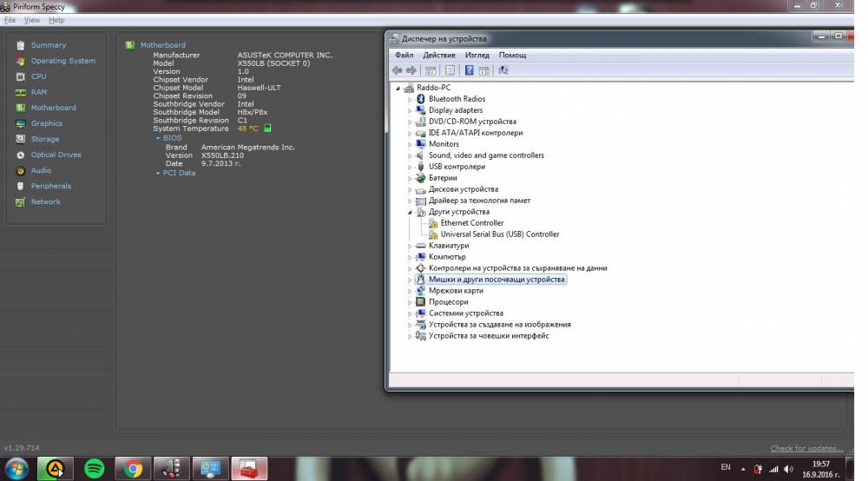868x481 pixels.
Task: Open the Network section in Speccy
Action: (x=45, y=202)
